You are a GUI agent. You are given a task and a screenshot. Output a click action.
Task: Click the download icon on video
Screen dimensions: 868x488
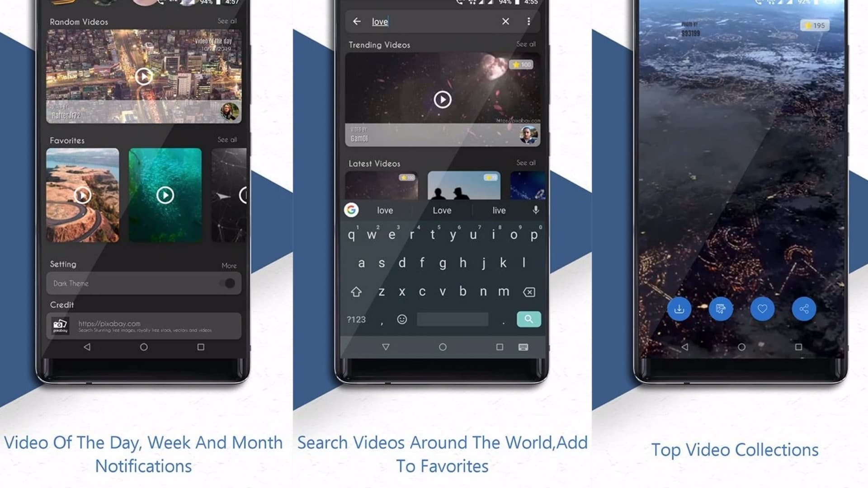[679, 308]
